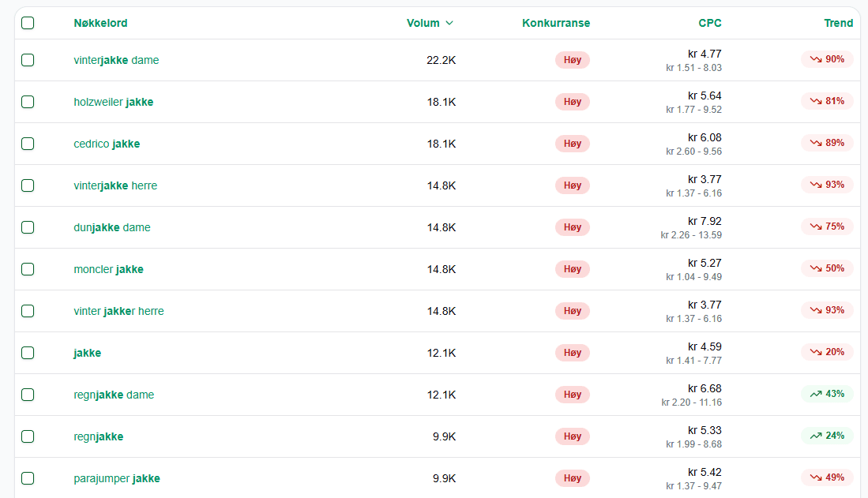Sort by the Konkurranse column header
This screenshot has height=498, width=868.
pyautogui.click(x=556, y=23)
